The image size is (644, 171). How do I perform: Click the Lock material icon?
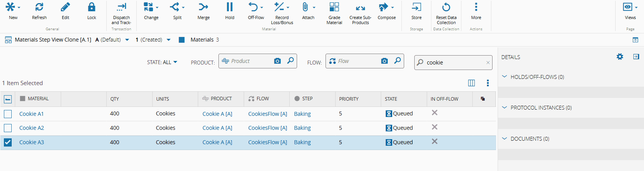[91, 7]
